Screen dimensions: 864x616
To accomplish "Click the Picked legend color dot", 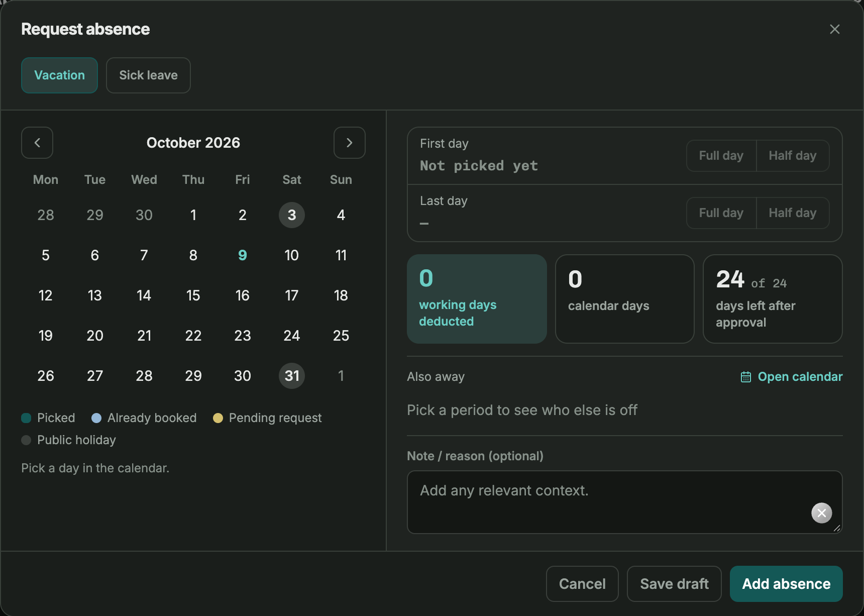I will 26,418.
